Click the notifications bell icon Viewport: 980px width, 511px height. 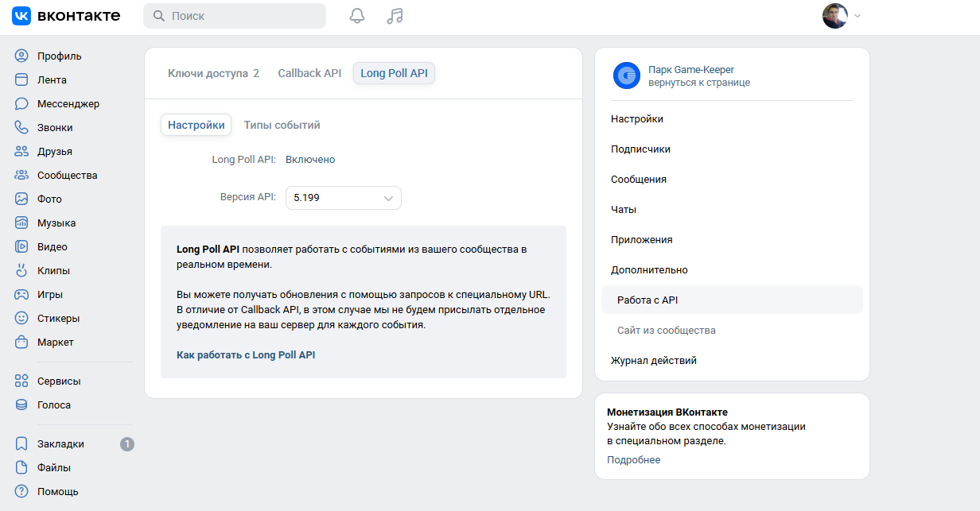tap(357, 16)
